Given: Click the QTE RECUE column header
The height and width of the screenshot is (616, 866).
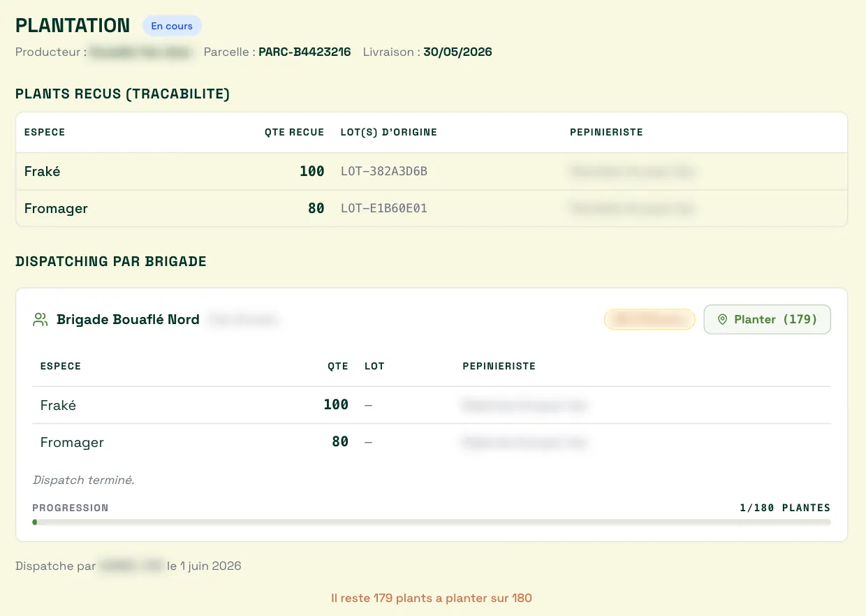Looking at the screenshot, I should [294, 132].
